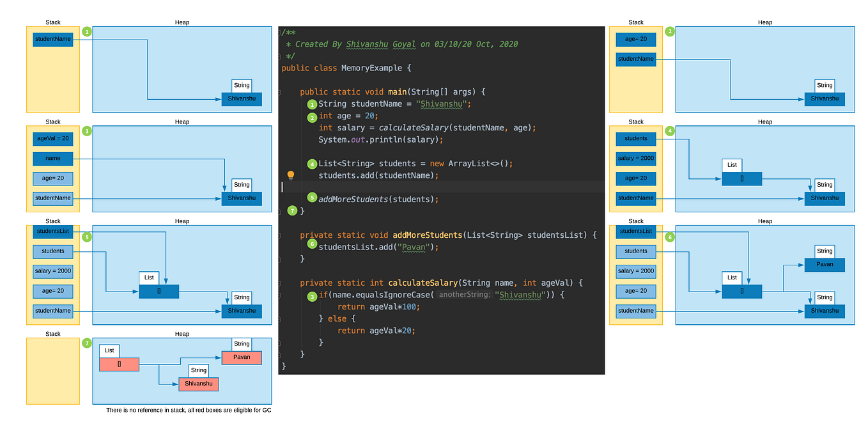Image resolution: width=868 pixels, height=431 pixels.
Task: Collapse the header comment block fold marker
Action: pos(280,31)
